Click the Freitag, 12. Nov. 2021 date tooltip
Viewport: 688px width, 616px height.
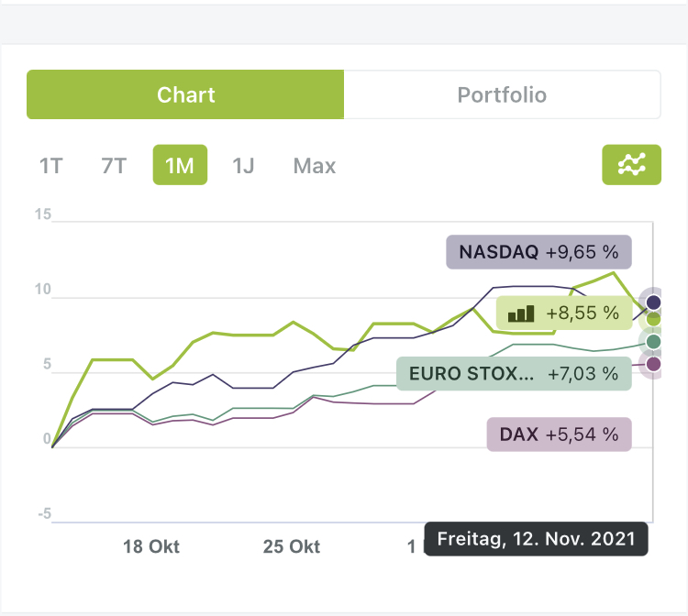click(536, 539)
